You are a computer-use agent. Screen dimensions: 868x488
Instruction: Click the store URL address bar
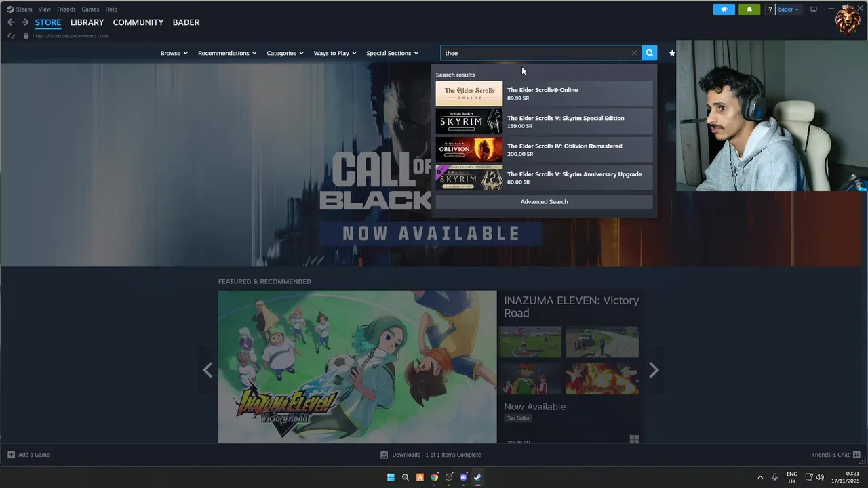click(x=71, y=35)
